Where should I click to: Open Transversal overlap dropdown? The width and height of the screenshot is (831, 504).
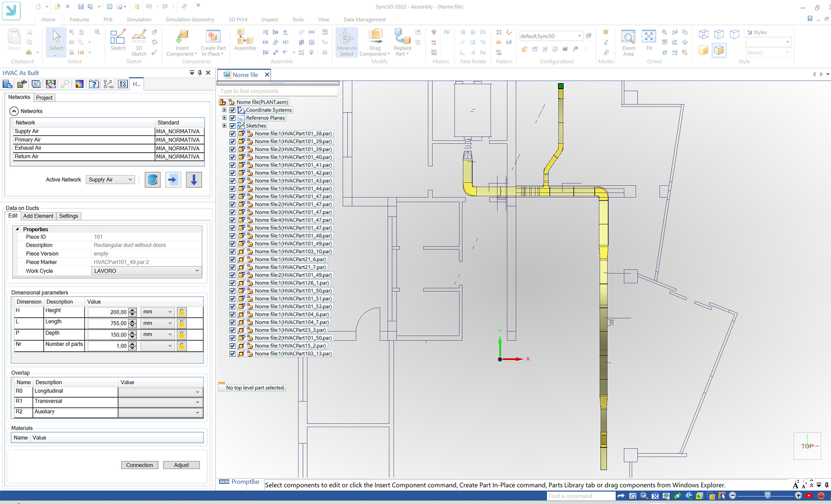(x=160, y=402)
